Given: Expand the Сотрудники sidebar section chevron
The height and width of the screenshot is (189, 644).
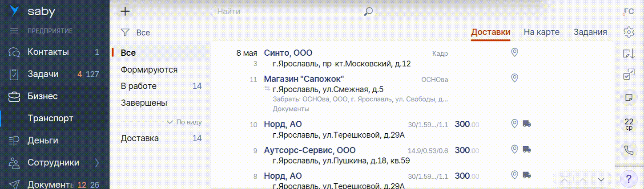Looking at the screenshot, I should tap(97, 163).
